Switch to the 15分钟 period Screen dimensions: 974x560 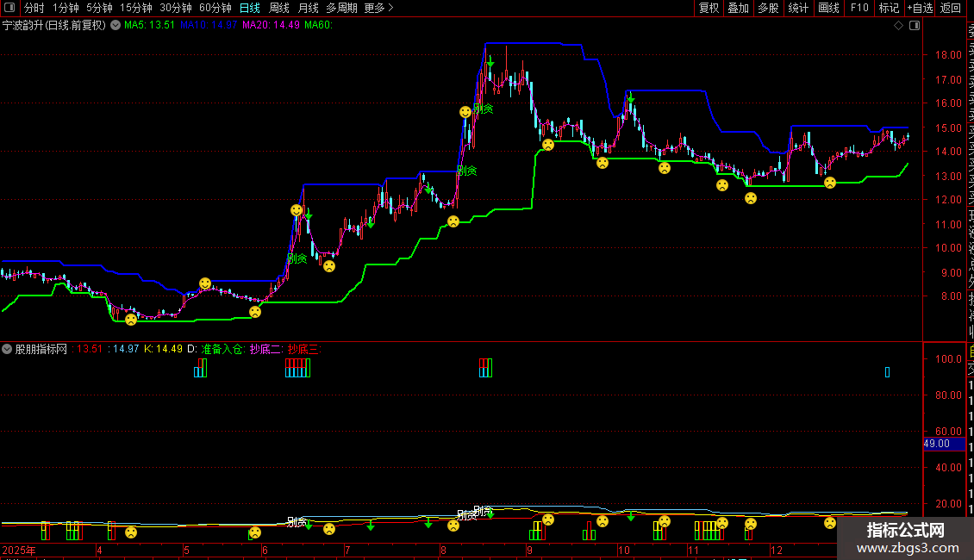(136, 8)
